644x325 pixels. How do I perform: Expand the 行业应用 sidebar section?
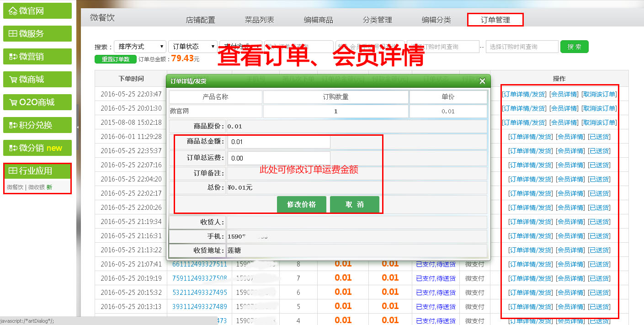pyautogui.click(x=37, y=171)
